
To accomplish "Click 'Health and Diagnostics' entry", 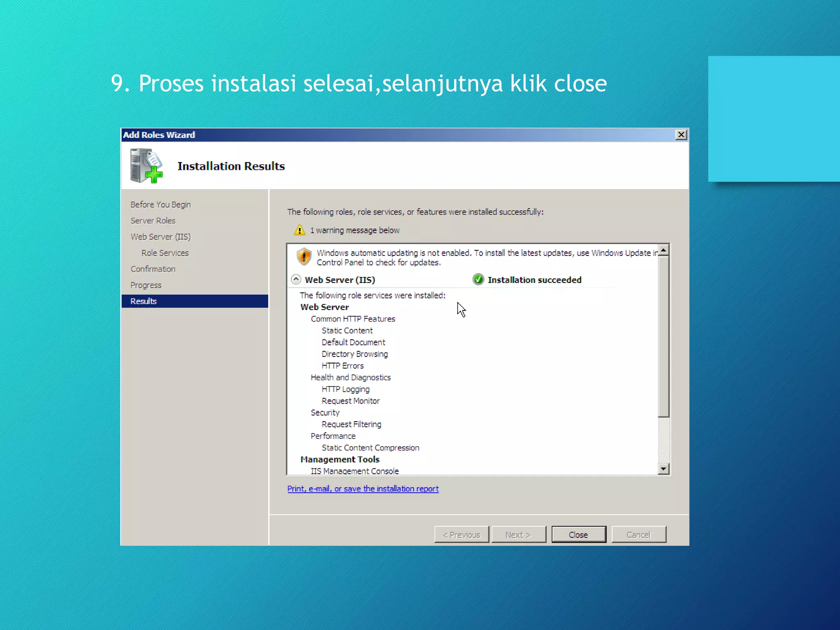I will tap(351, 377).
